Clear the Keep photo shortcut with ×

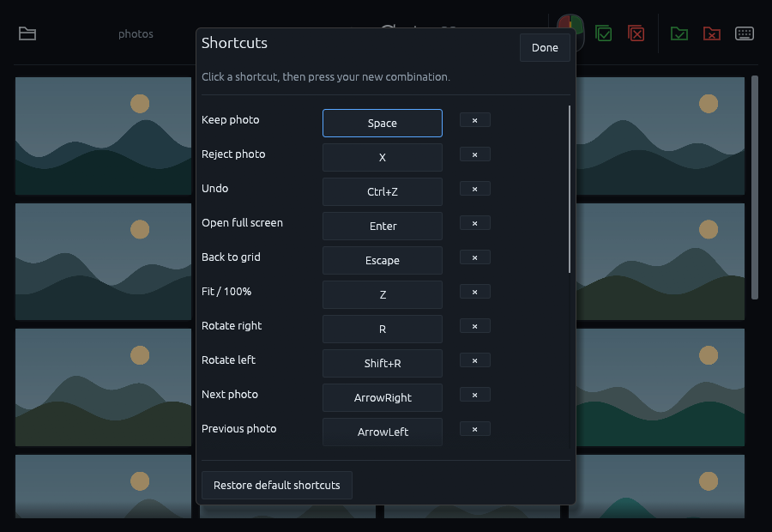(x=474, y=120)
